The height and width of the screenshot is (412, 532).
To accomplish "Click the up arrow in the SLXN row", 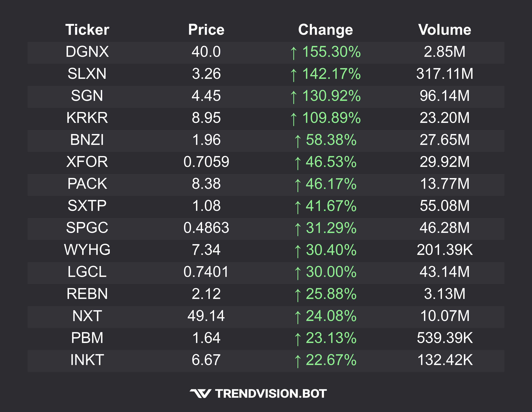I will tap(294, 75).
